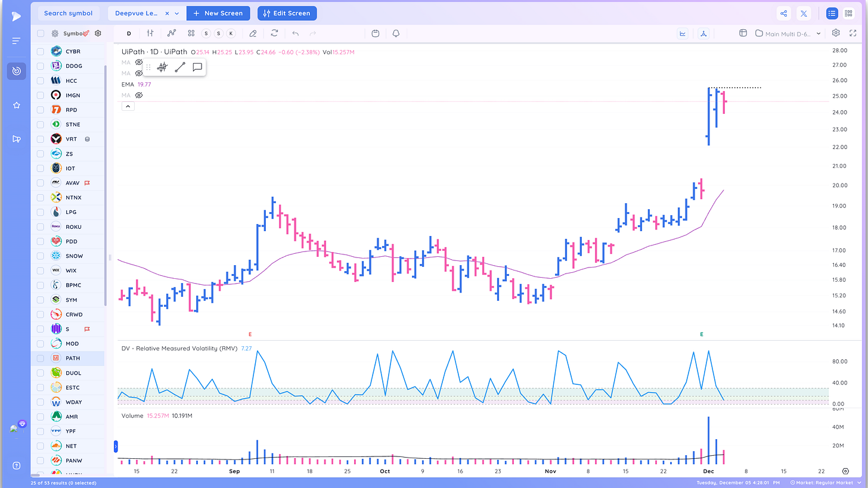The width and height of the screenshot is (868, 488).
Task: Click the Edit Screen button
Action: point(287,13)
